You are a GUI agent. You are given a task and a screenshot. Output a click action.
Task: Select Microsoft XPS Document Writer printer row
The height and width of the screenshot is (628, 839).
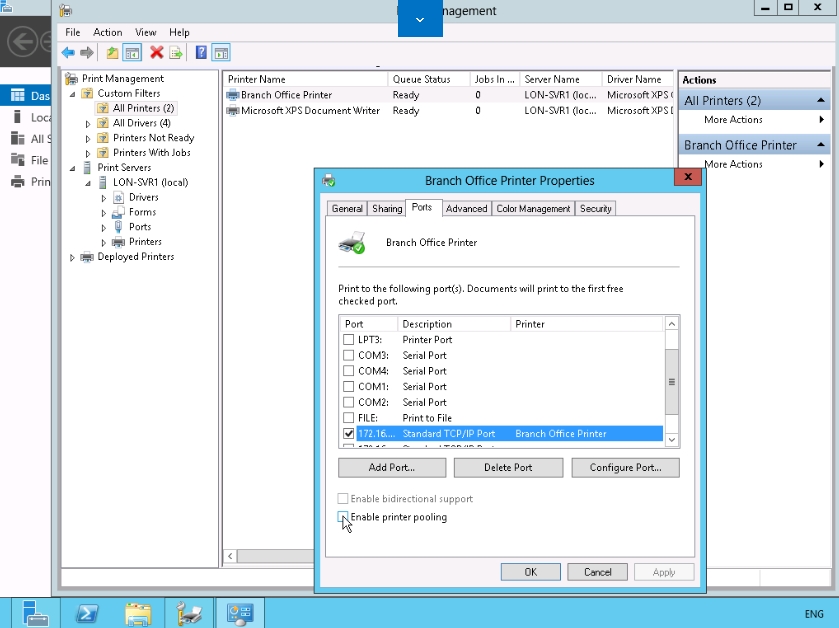[x=310, y=111]
